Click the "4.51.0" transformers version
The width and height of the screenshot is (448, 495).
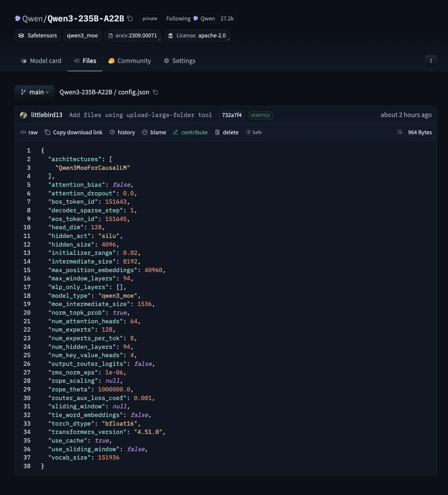[148, 432]
